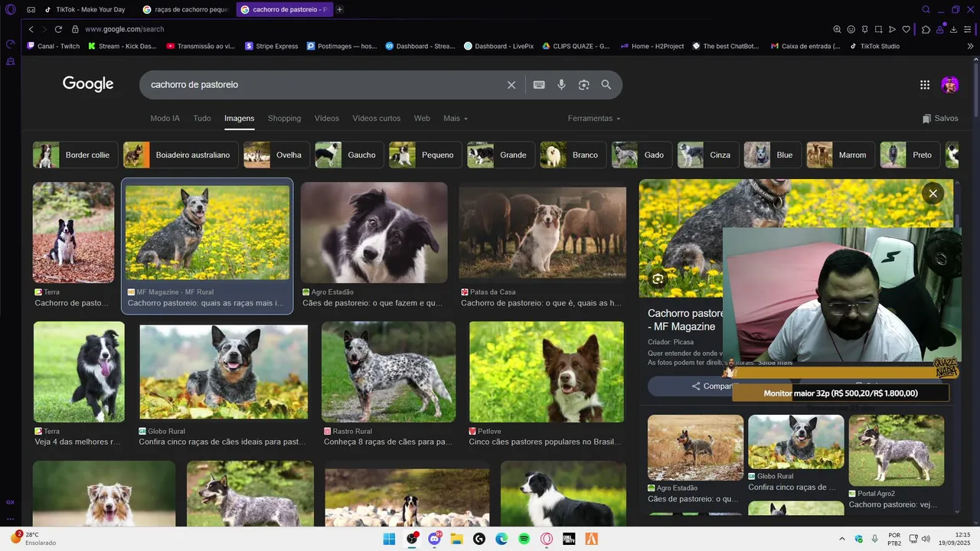Submit search with the magnifier icon
This screenshot has width=980, height=551.
point(606,85)
